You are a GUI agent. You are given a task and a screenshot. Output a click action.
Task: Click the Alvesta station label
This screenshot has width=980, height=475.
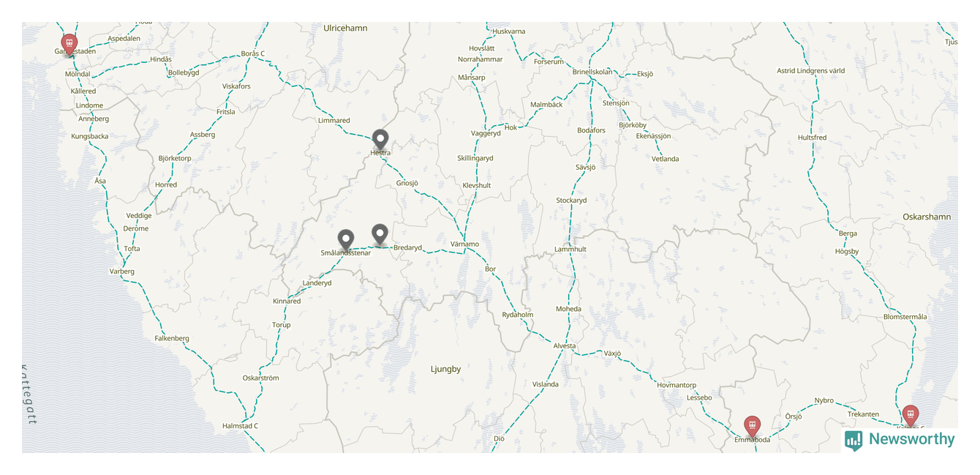click(565, 346)
